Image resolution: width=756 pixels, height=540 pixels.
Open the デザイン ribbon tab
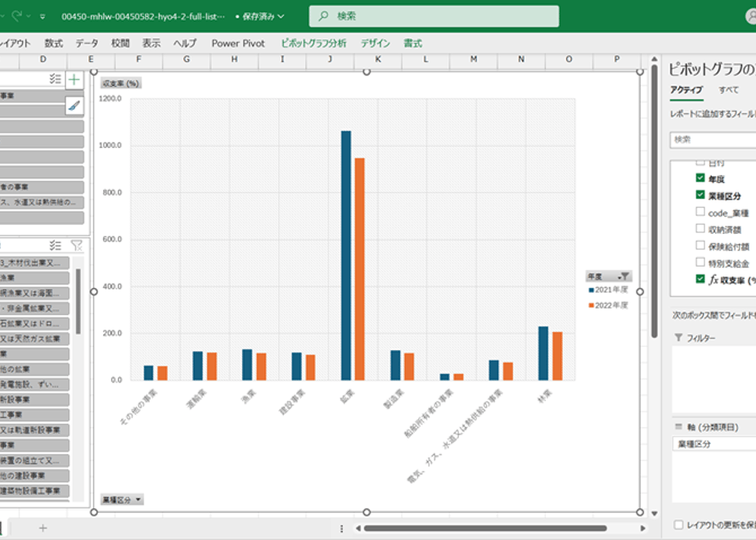click(x=375, y=43)
